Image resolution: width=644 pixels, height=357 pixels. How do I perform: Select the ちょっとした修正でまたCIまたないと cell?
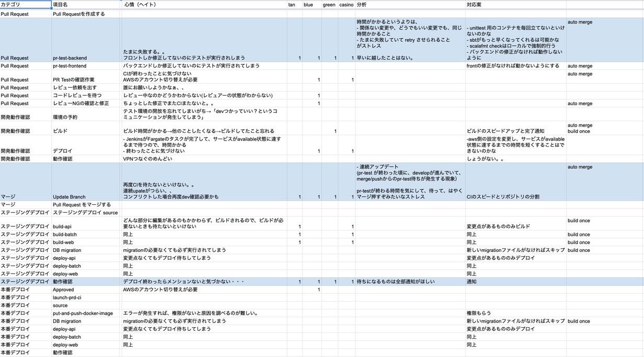pyautogui.click(x=204, y=103)
